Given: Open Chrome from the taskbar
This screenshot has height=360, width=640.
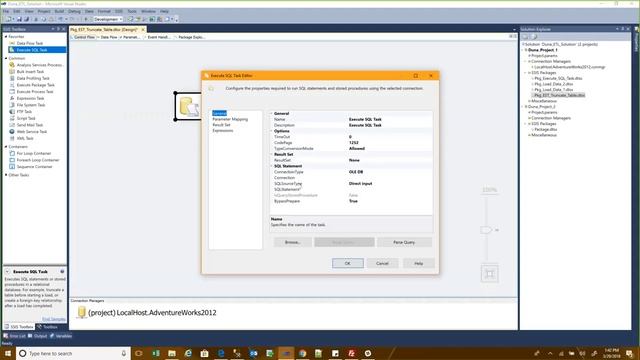Looking at the screenshot, I should 302,353.
